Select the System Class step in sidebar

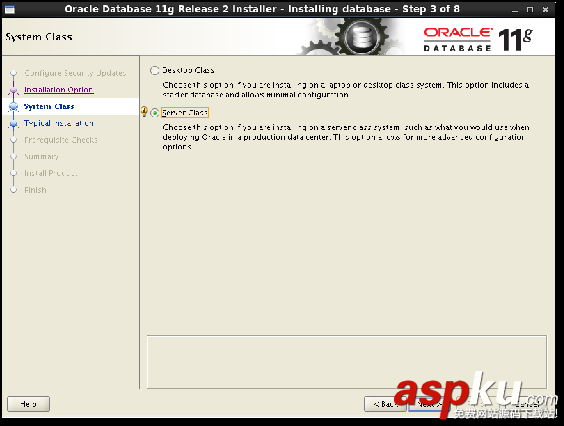coord(49,106)
